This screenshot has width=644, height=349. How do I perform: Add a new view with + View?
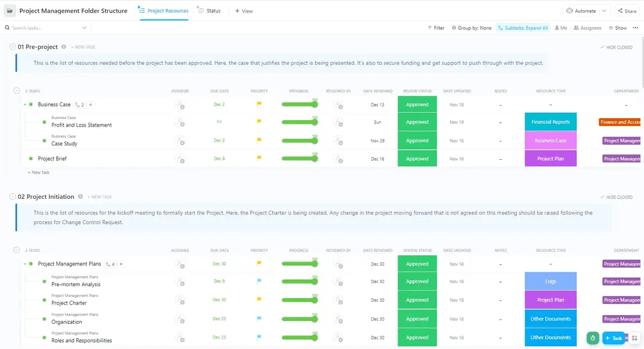[x=244, y=11]
